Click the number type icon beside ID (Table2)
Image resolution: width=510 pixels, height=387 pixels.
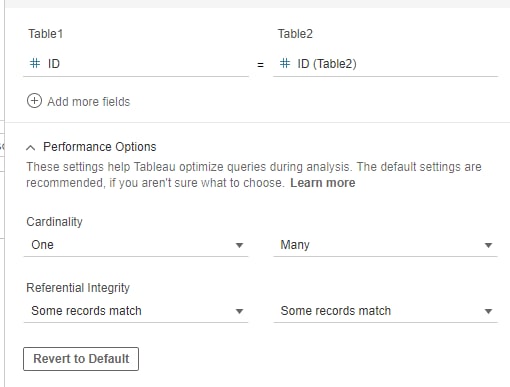pos(285,63)
